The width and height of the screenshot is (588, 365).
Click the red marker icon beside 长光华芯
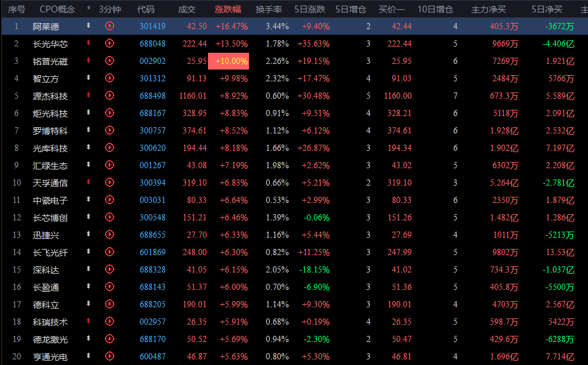point(89,43)
